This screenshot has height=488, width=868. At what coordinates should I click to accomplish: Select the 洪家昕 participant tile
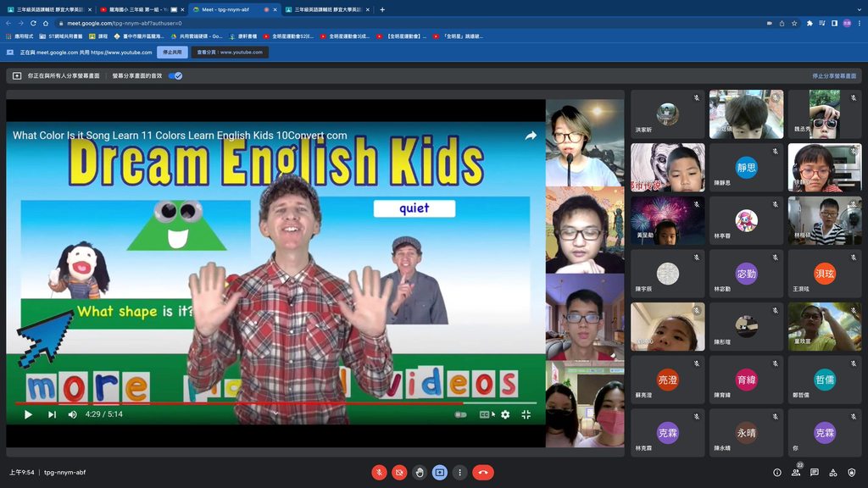(x=668, y=114)
